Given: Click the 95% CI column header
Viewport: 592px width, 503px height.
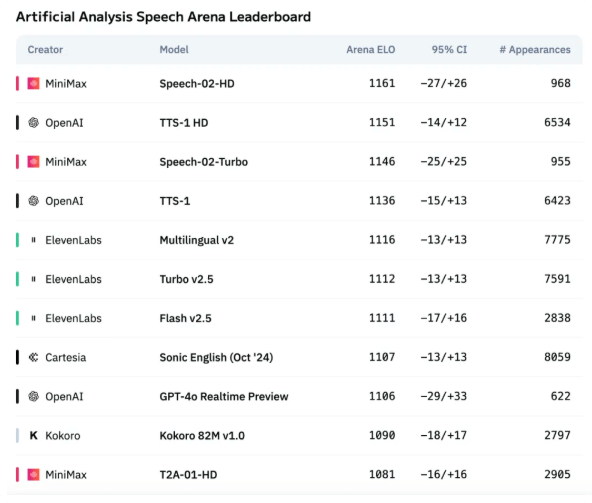Looking at the screenshot, I should pos(449,50).
